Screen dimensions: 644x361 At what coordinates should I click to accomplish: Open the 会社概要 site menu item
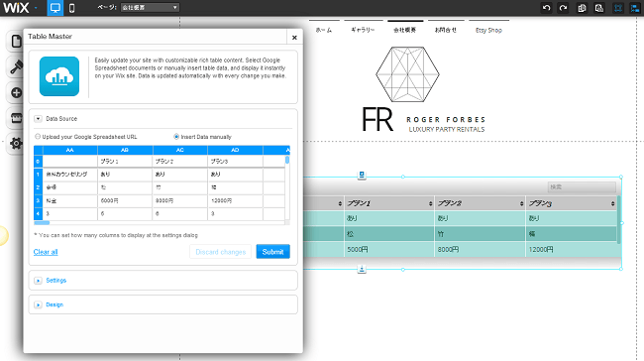coord(405,30)
